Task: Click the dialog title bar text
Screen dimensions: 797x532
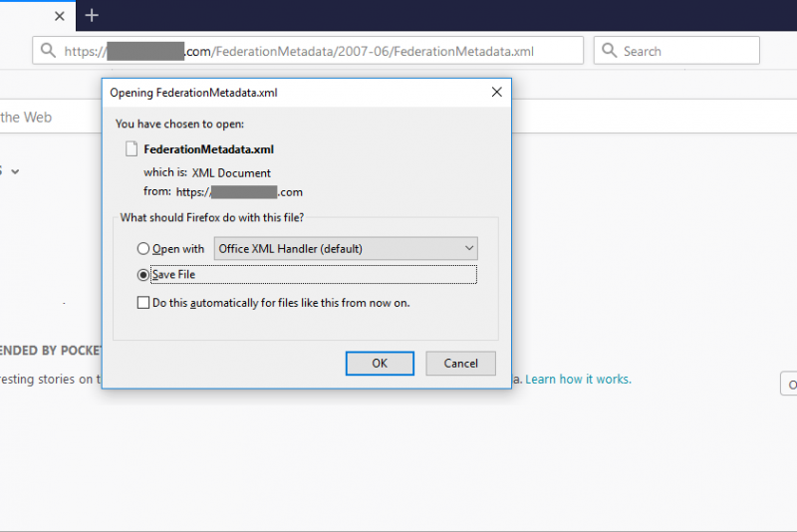Action: [193, 93]
